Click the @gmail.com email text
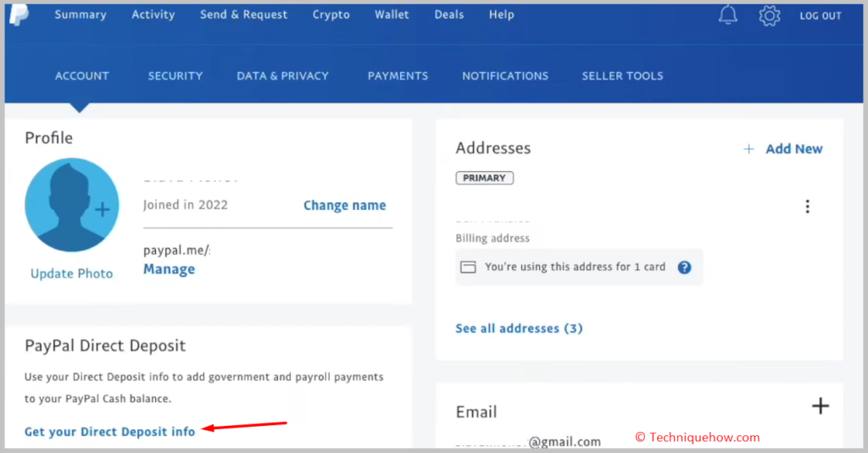 [564, 442]
